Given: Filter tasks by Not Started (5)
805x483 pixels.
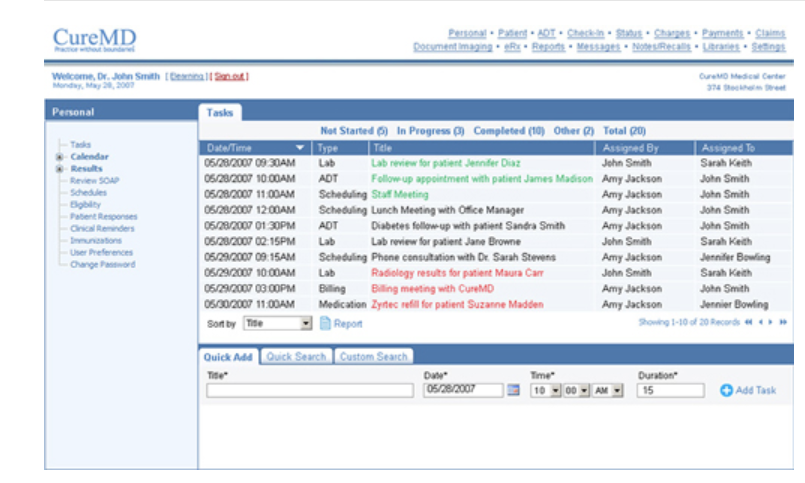Looking at the screenshot, I should click(x=354, y=131).
